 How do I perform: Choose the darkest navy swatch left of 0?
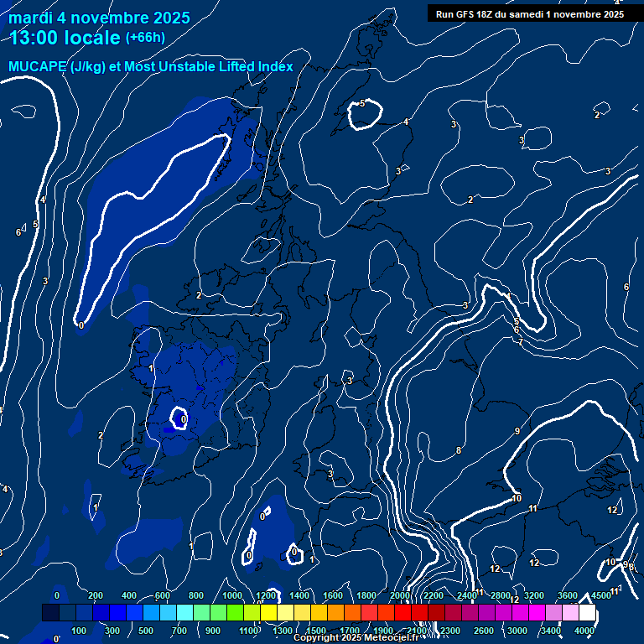click(50, 612)
